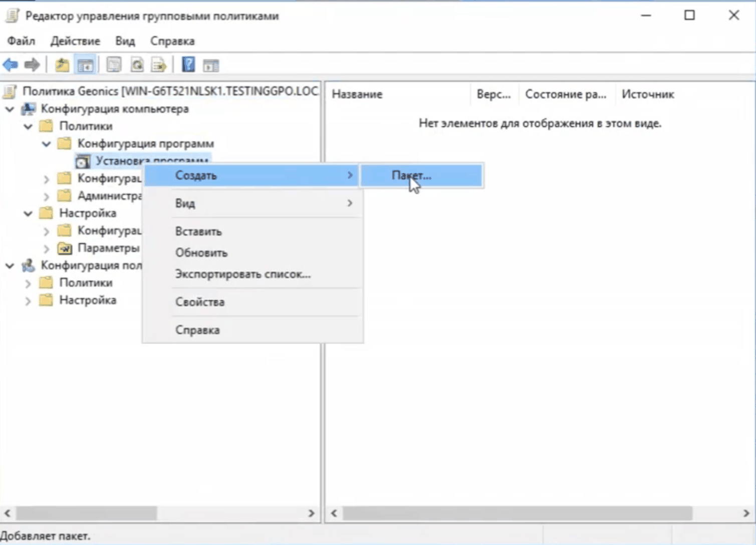The width and height of the screenshot is (756, 545).
Task: Toggle the Show/Hide action pane icon
Action: point(211,65)
